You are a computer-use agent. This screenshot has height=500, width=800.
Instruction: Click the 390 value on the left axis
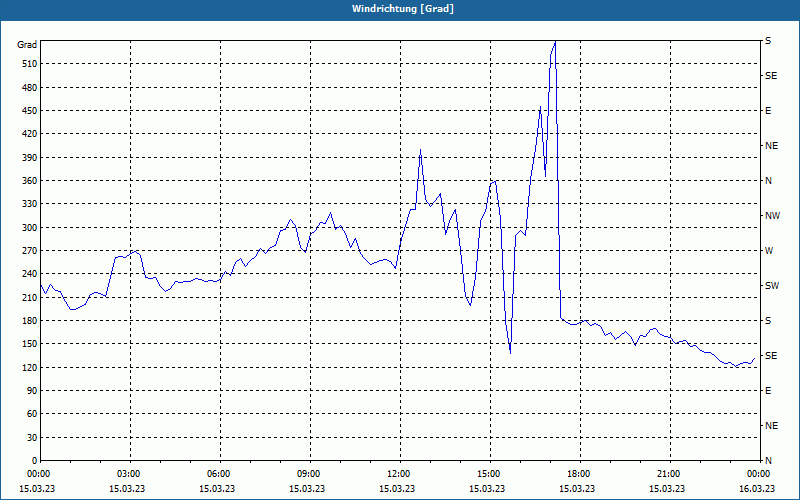pyautogui.click(x=30, y=157)
